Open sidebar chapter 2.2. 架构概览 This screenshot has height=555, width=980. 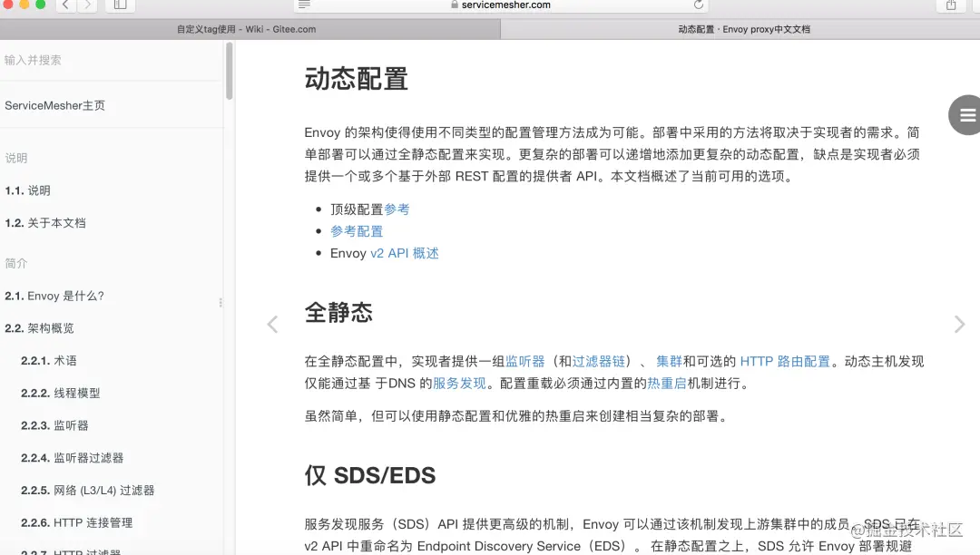(x=39, y=328)
